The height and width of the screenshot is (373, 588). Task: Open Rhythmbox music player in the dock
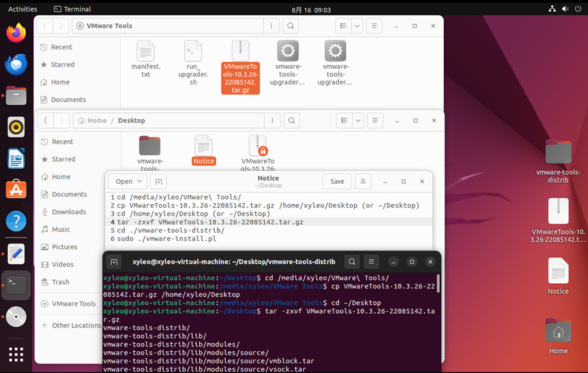pos(16,127)
